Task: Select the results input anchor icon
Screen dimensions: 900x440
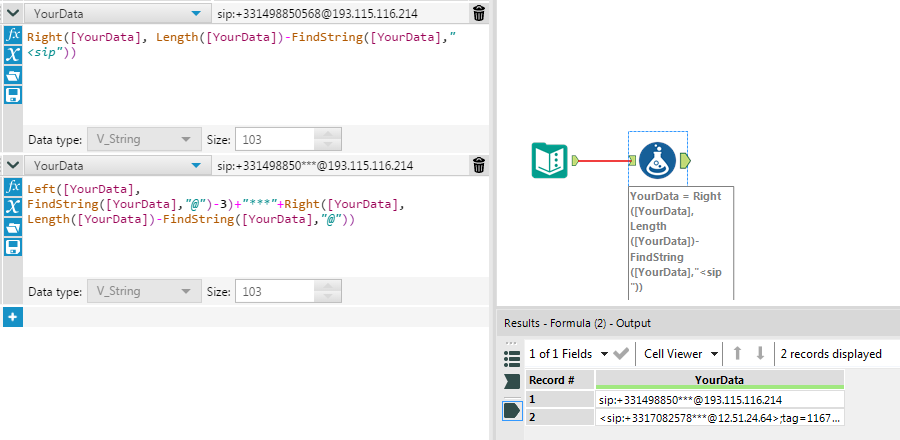Action: [x=511, y=381]
